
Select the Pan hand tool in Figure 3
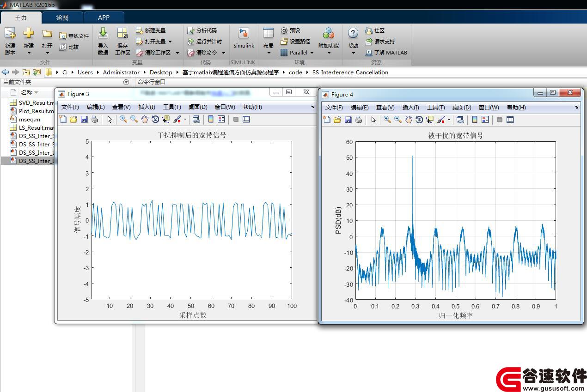(x=145, y=119)
